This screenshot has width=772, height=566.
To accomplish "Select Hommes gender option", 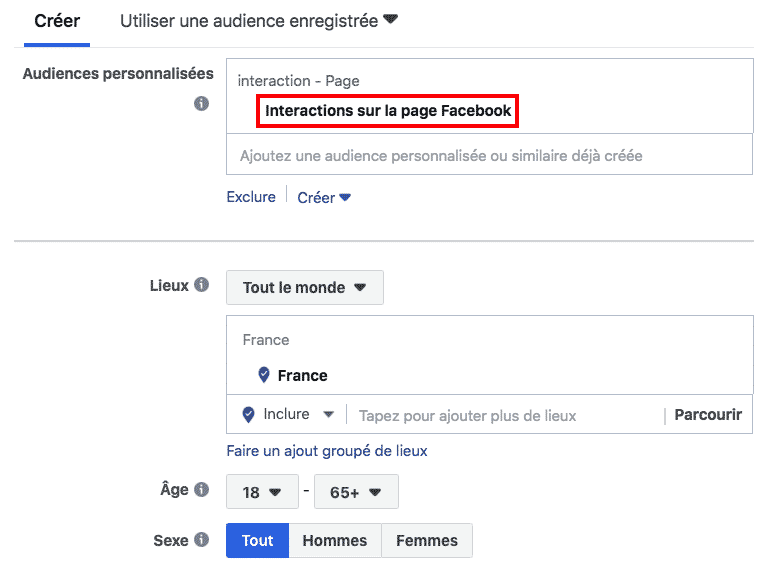I will coord(335,541).
